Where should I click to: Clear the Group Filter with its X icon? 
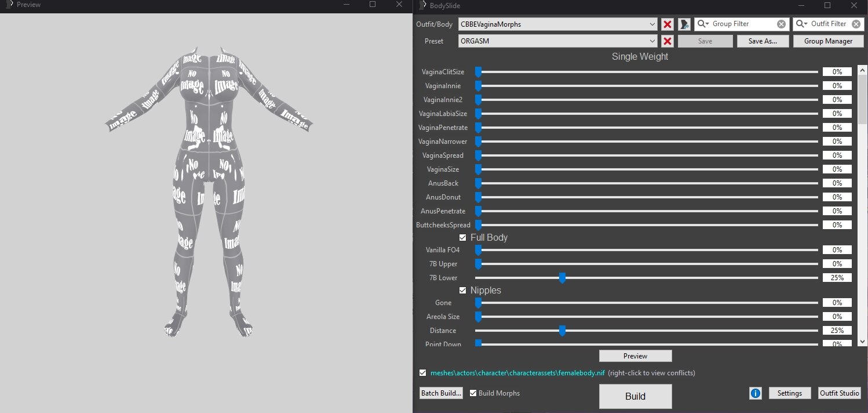coord(781,24)
